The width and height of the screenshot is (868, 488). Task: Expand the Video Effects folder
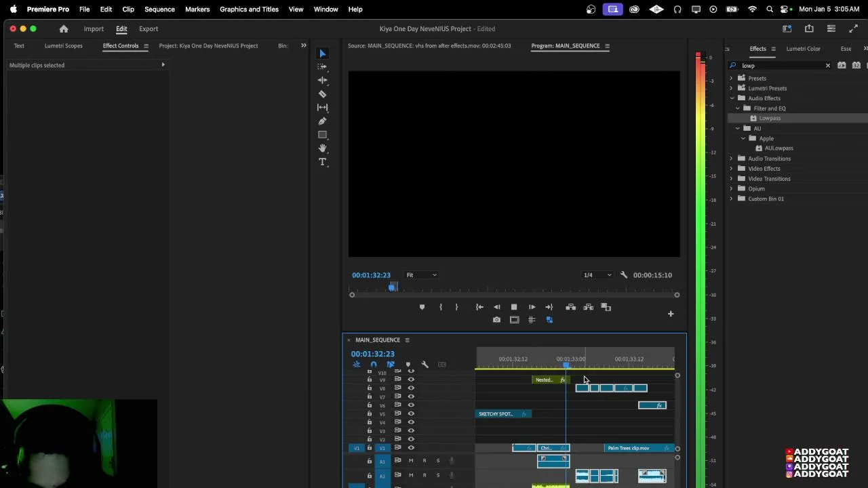[732, 169]
